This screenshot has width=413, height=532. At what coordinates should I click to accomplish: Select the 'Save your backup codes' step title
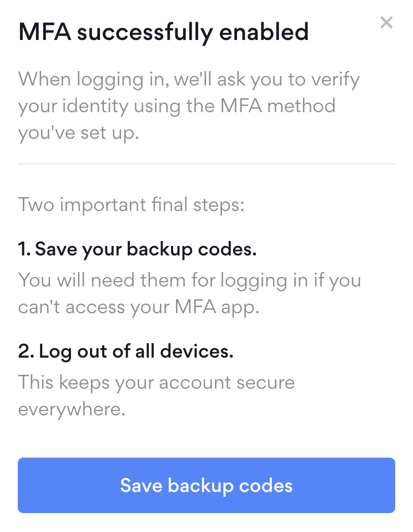[x=138, y=249]
